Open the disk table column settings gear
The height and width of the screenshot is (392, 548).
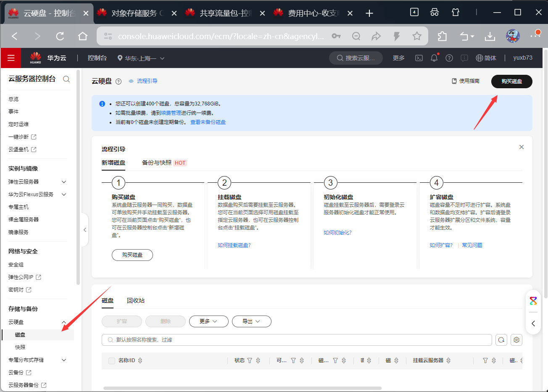pos(516,340)
